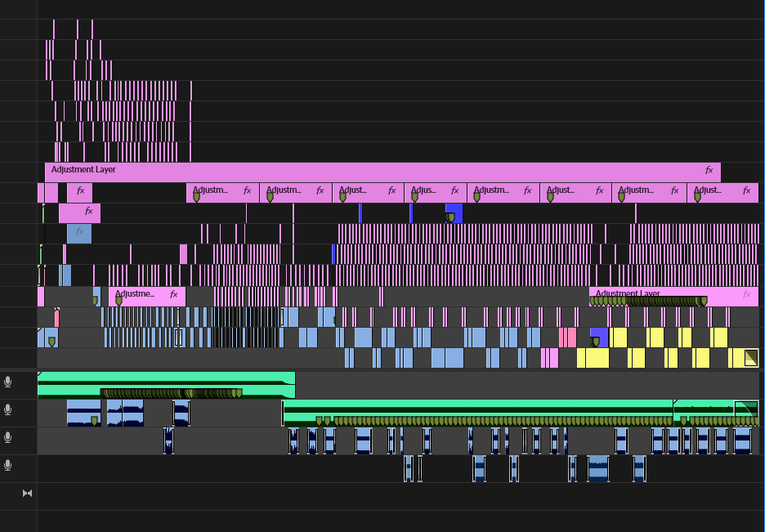Select the wide pink fx clip above the blue fx clip
Viewport: 765px width, 532px height.
(x=79, y=213)
